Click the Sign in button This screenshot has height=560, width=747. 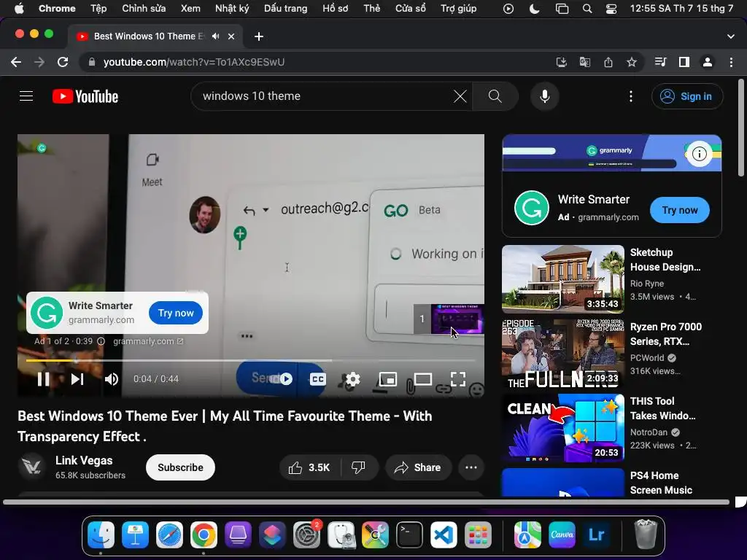pyautogui.click(x=687, y=96)
